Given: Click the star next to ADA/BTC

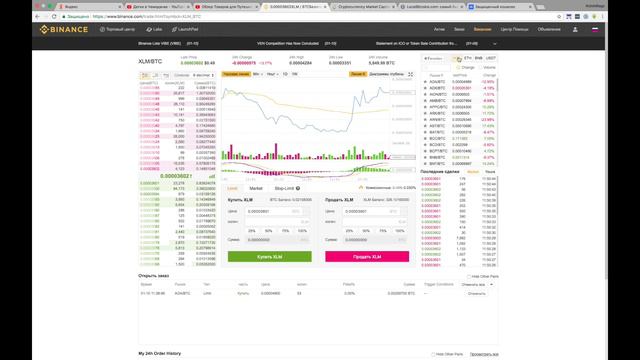Looking at the screenshot, I should (425, 82).
